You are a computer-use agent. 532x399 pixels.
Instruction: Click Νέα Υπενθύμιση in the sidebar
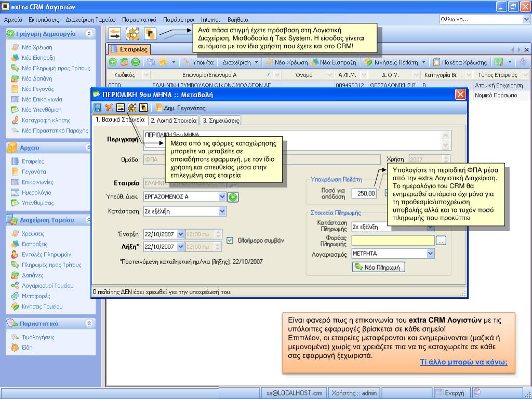[x=42, y=110]
